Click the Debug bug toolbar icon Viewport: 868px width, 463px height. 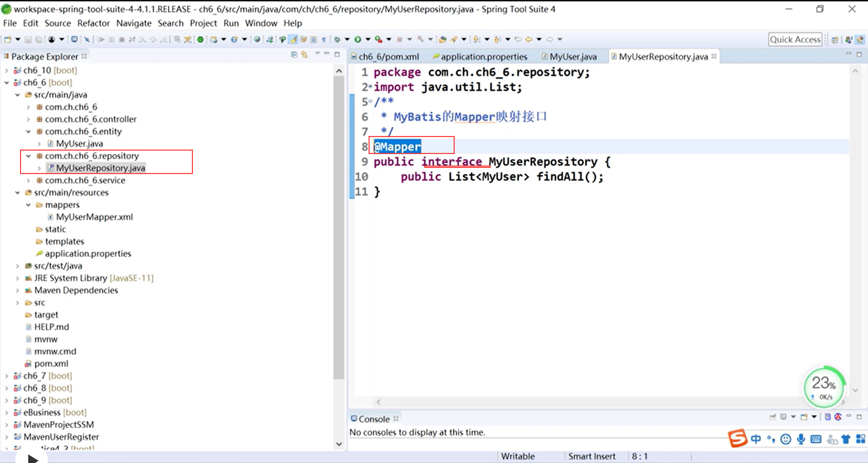(x=337, y=39)
